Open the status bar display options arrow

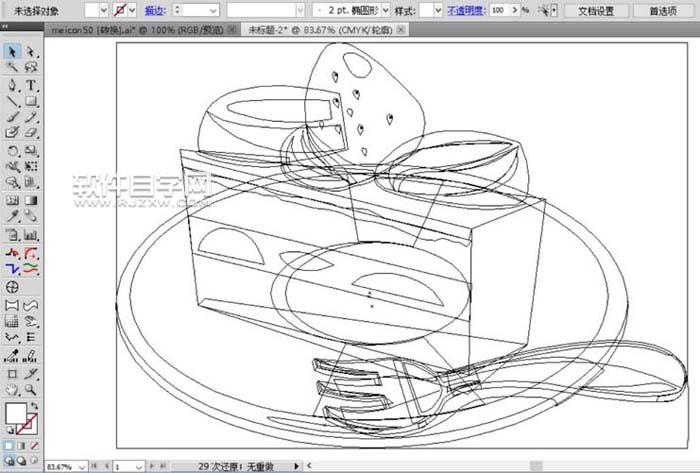click(296, 466)
